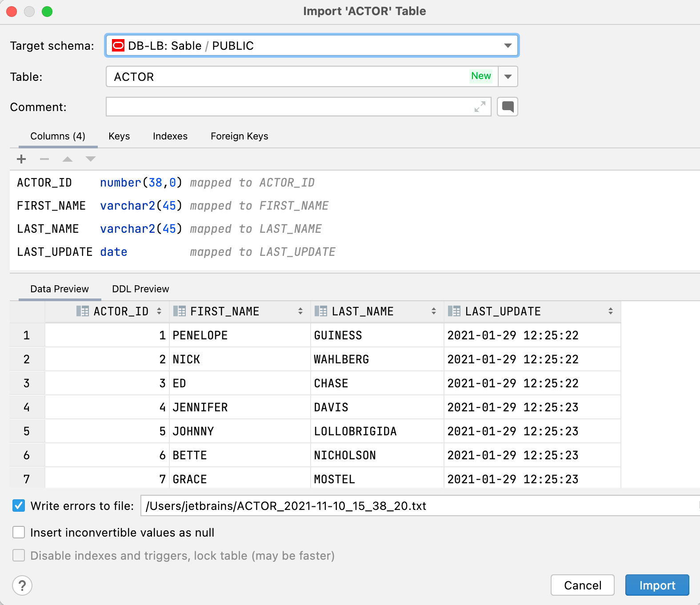Uncheck Write errors to file checkbox
Screen dimensions: 700x605
19,505
